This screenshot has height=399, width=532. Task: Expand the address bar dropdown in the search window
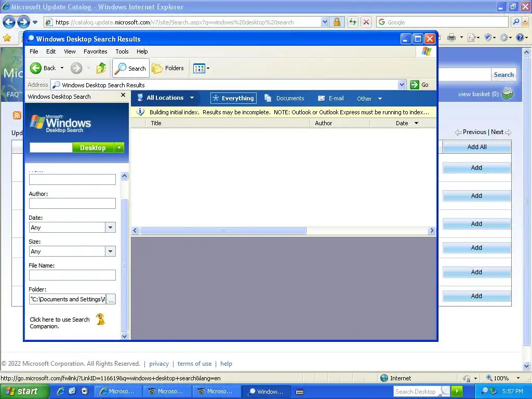402,85
